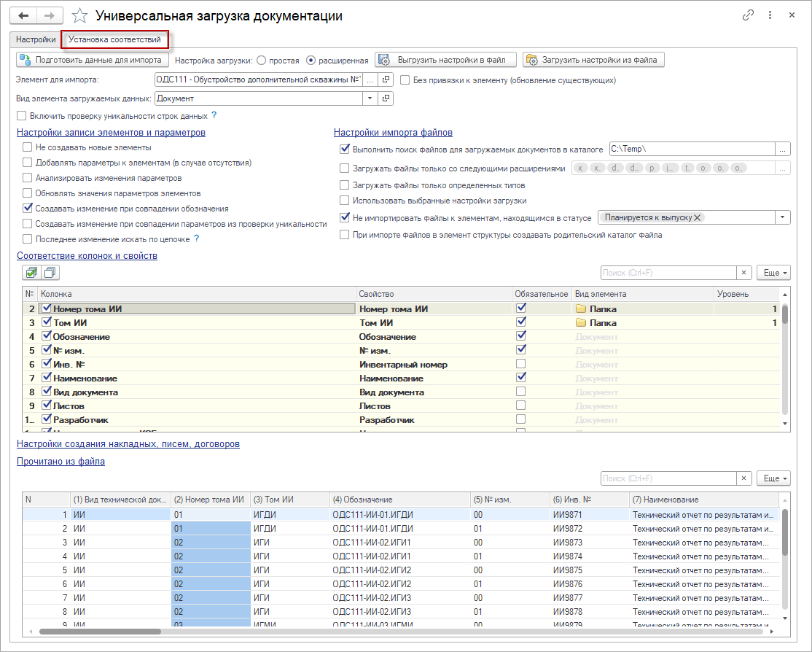The image size is (812, 652).
Task: Open the Установка соответствий tab
Action: tap(114, 39)
